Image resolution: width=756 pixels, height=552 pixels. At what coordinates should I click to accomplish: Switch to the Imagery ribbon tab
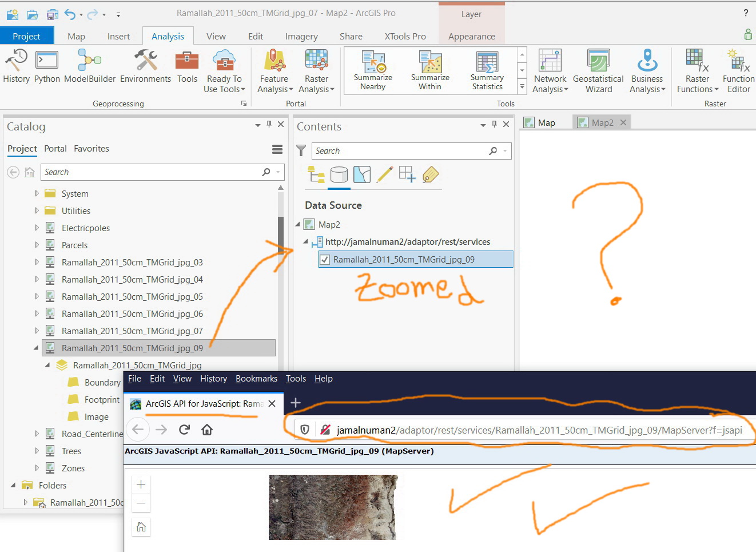pos(301,36)
